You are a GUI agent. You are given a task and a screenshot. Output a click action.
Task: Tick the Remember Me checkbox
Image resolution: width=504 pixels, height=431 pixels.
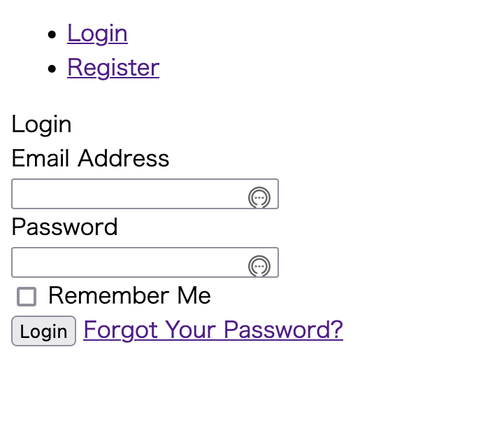[x=27, y=297]
